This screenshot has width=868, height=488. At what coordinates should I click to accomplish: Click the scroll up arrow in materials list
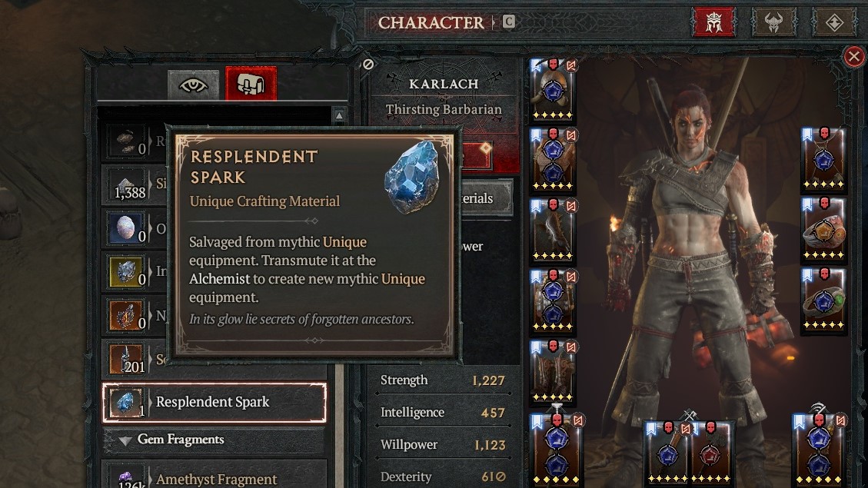(339, 115)
